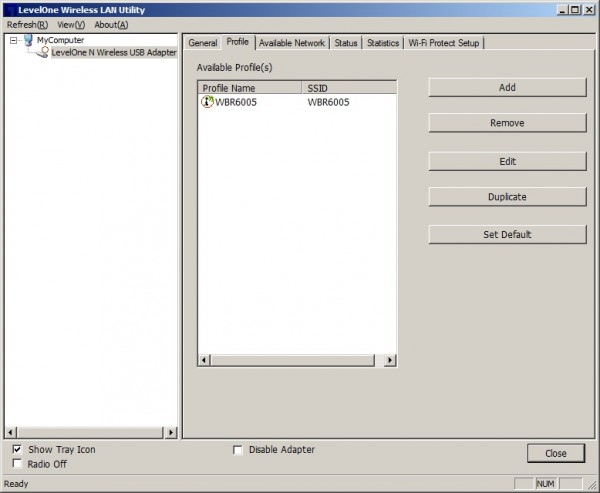This screenshot has height=493, width=600.
Task: Close the window via title bar X
Action: pyautogui.click(x=589, y=10)
